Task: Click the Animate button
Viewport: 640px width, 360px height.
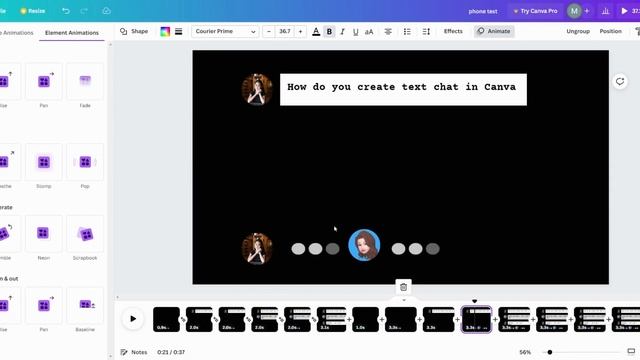Action: tap(494, 31)
